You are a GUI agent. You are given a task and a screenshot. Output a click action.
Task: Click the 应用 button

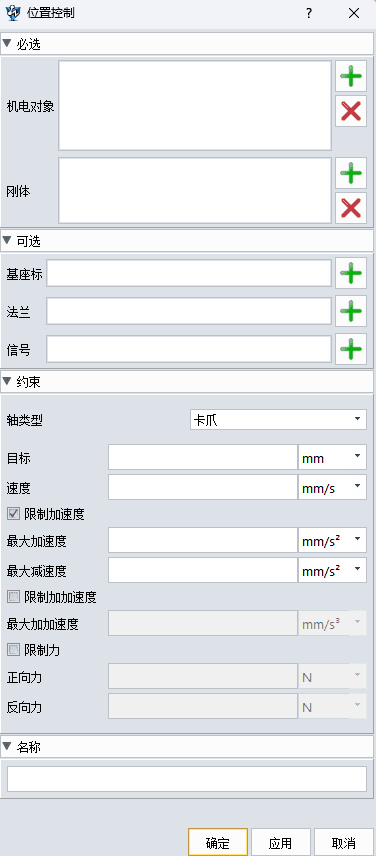tap(280, 842)
